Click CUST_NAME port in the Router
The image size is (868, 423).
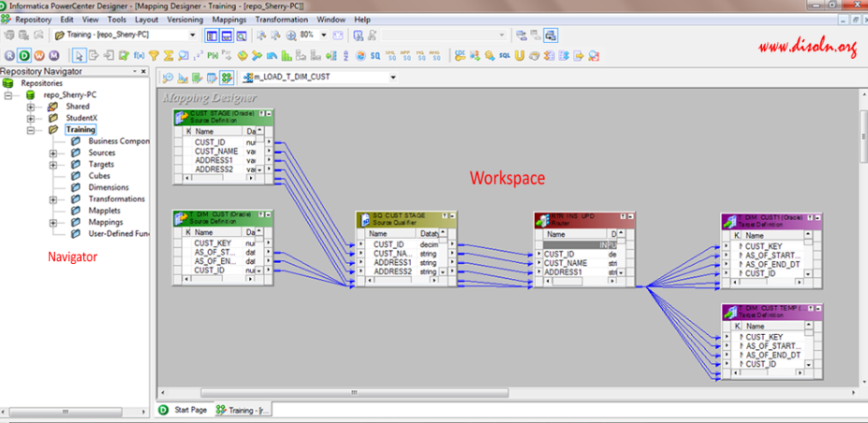coord(566,263)
